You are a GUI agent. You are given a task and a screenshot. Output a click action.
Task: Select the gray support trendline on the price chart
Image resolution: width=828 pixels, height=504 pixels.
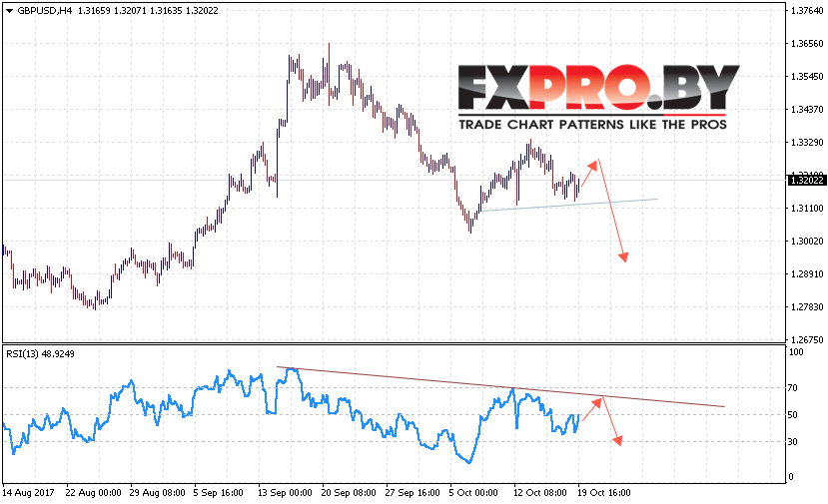coord(569,205)
